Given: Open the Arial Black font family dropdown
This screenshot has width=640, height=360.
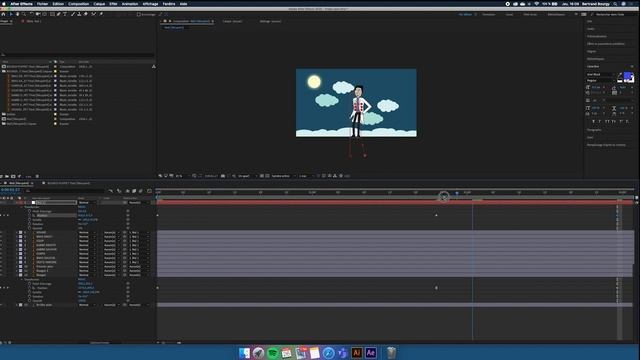Looking at the screenshot, I should tap(600, 75).
